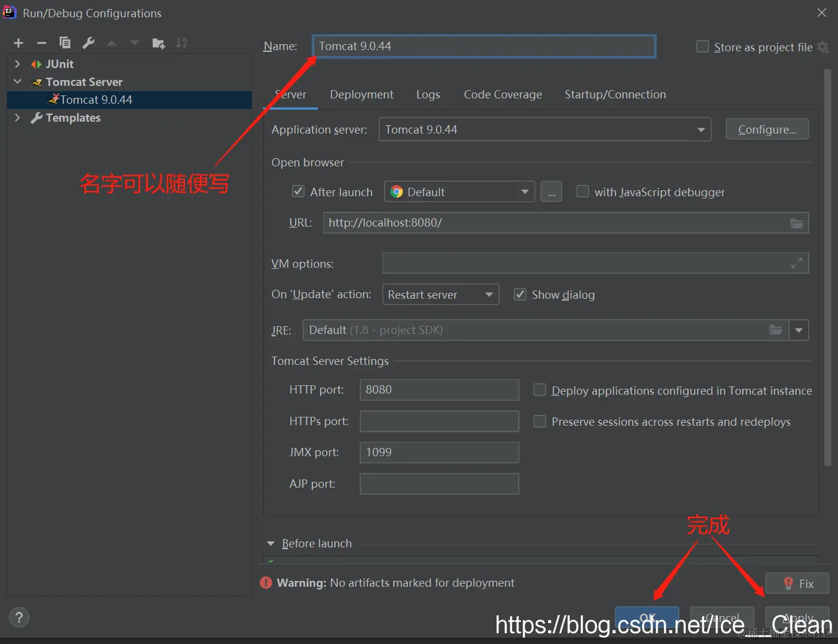Open edit templates via wrench icon

click(x=88, y=43)
